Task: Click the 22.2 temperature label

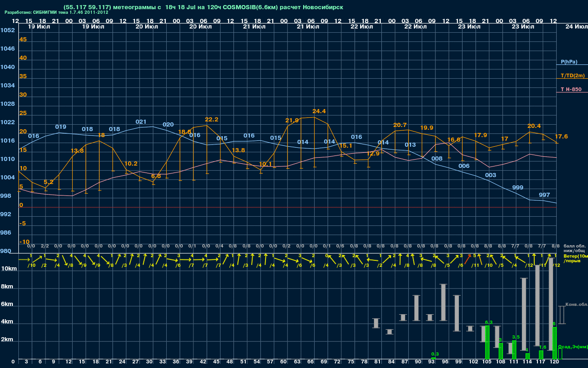Action: coord(211,120)
